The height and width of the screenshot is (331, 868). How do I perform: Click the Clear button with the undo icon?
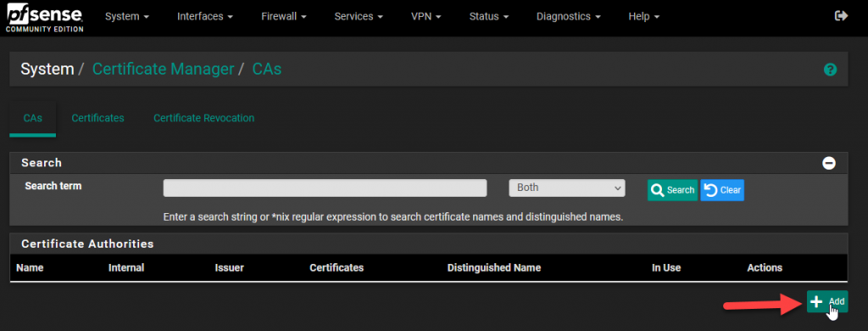click(x=722, y=190)
